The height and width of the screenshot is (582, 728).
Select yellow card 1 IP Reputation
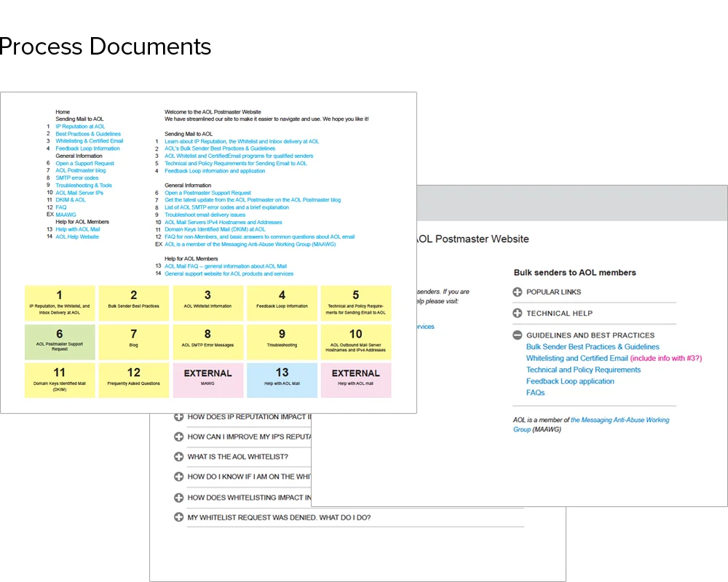[60, 303]
